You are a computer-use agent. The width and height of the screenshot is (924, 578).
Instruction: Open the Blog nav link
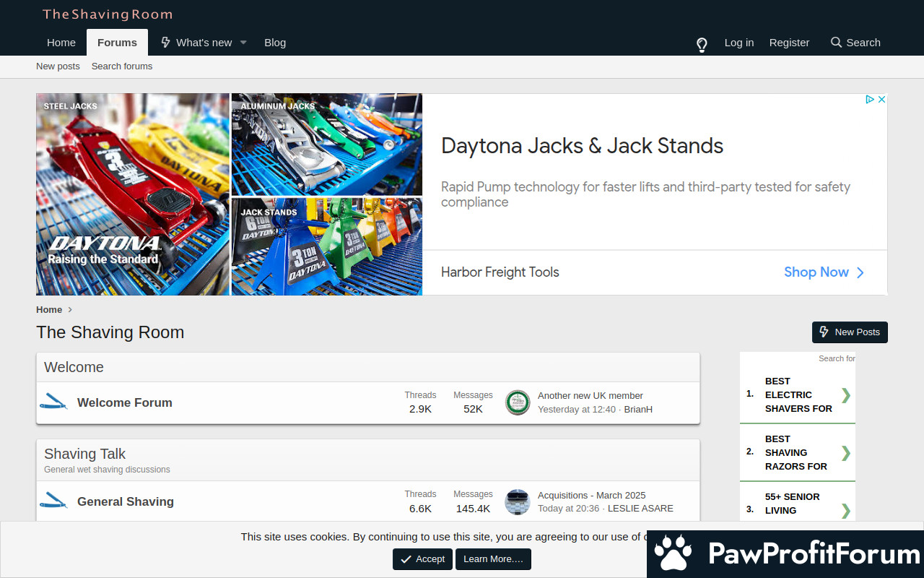tap(275, 43)
